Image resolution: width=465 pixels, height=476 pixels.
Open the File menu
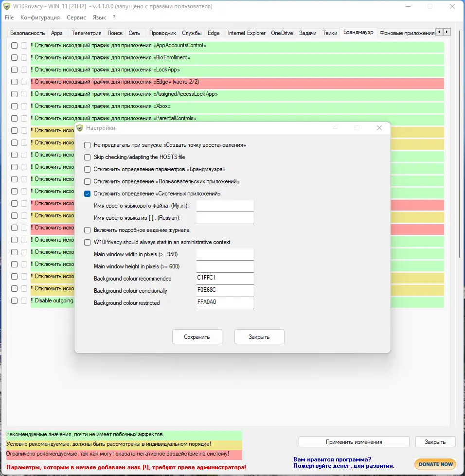click(x=9, y=18)
